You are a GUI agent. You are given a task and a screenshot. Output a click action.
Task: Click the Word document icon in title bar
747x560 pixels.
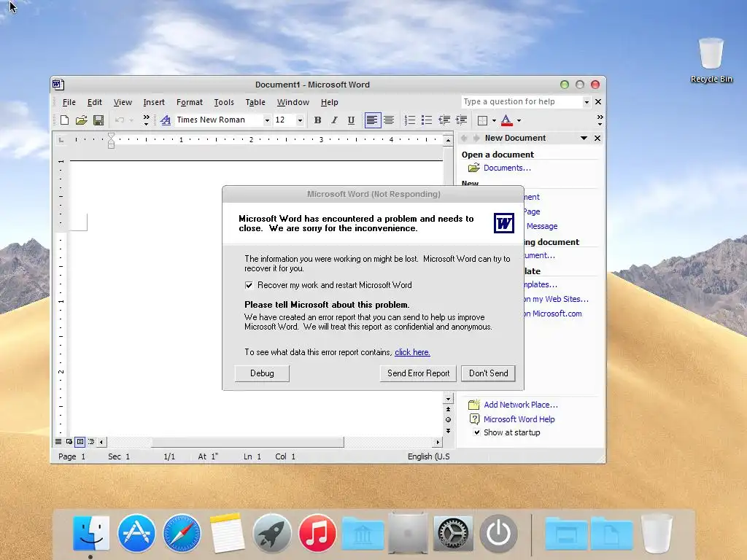58,85
